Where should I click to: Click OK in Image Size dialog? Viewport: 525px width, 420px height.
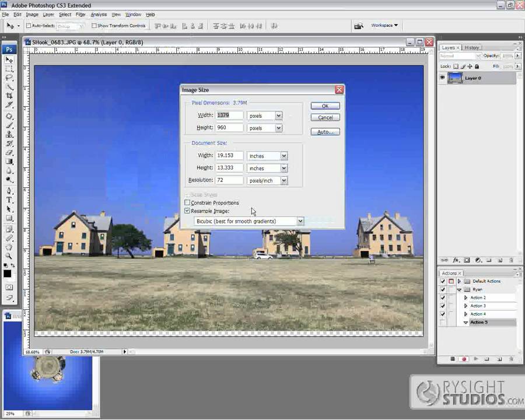coord(325,106)
